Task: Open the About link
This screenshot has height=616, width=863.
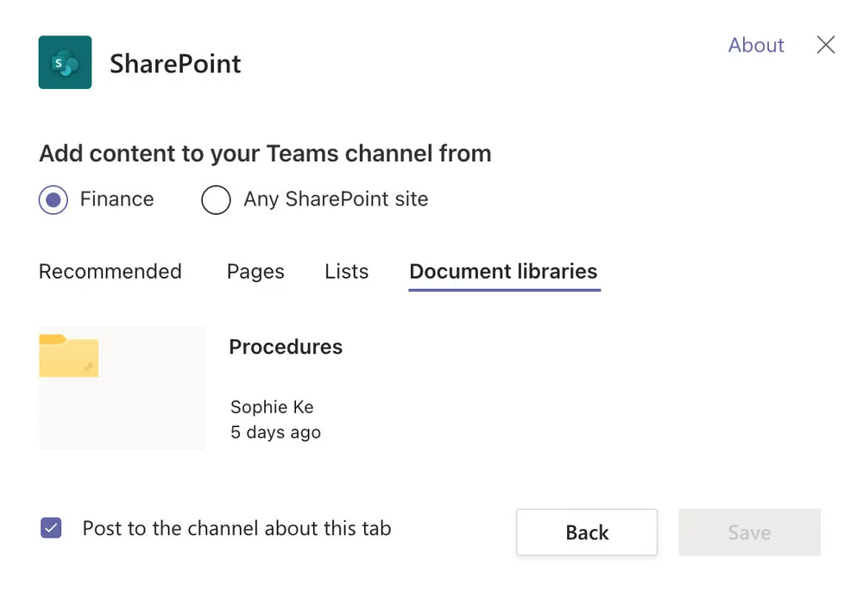Action: (755, 45)
